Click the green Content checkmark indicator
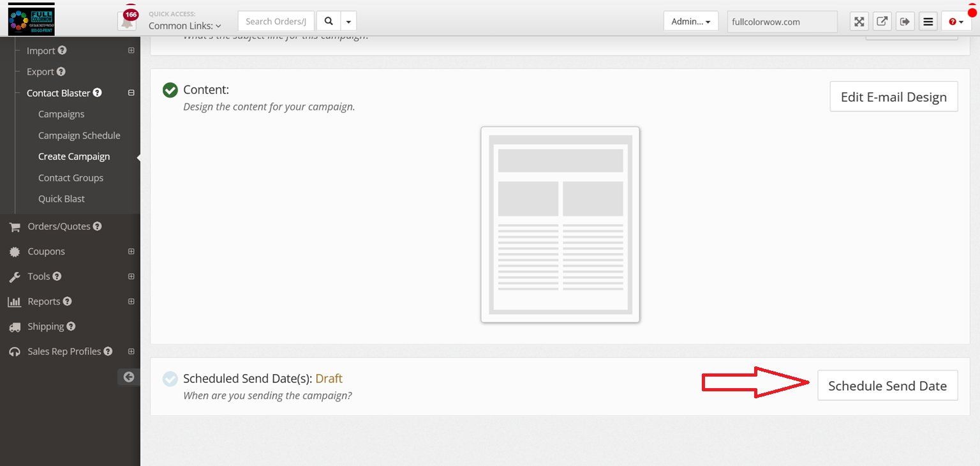 (170, 90)
